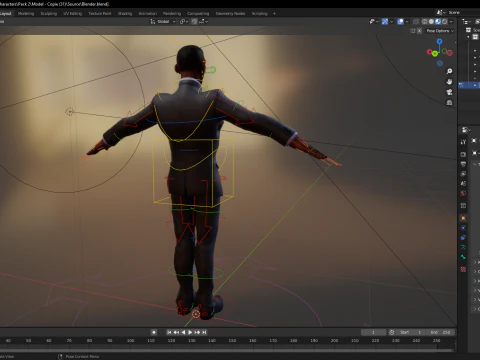
Task: Switch perspective/orthographic view icon
Action: coord(449,103)
